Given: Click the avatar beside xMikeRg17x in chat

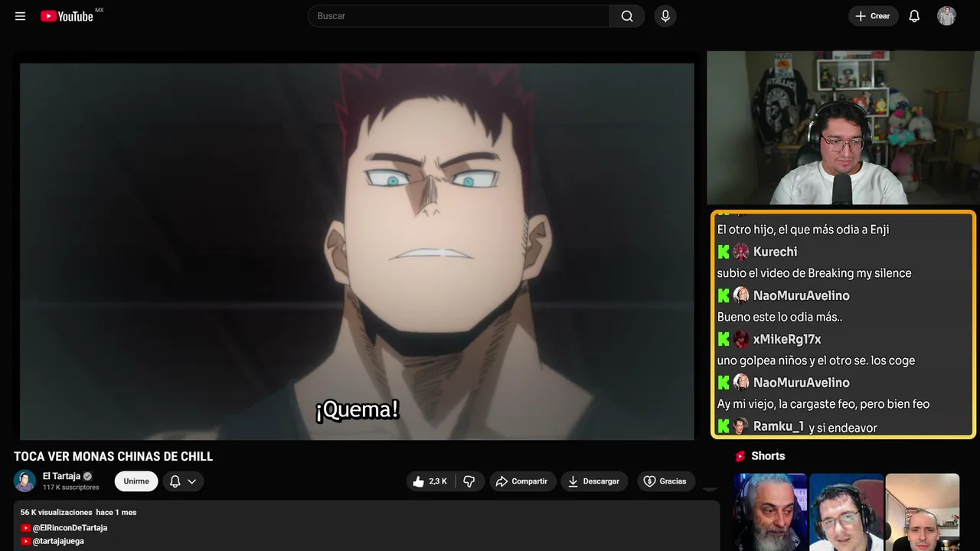Looking at the screenshot, I should pos(740,339).
